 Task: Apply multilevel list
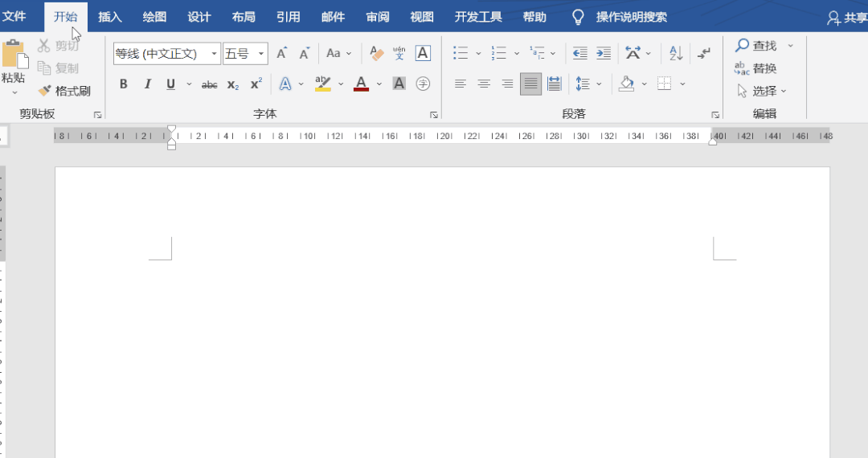click(x=537, y=53)
